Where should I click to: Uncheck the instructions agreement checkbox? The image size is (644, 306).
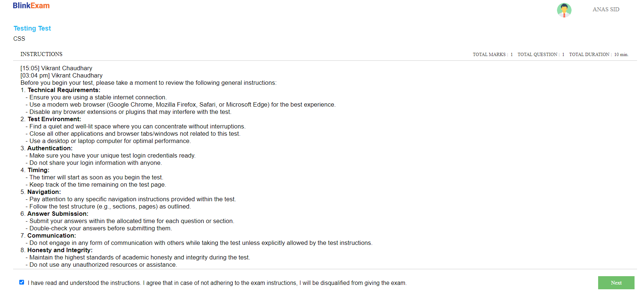[22, 282]
